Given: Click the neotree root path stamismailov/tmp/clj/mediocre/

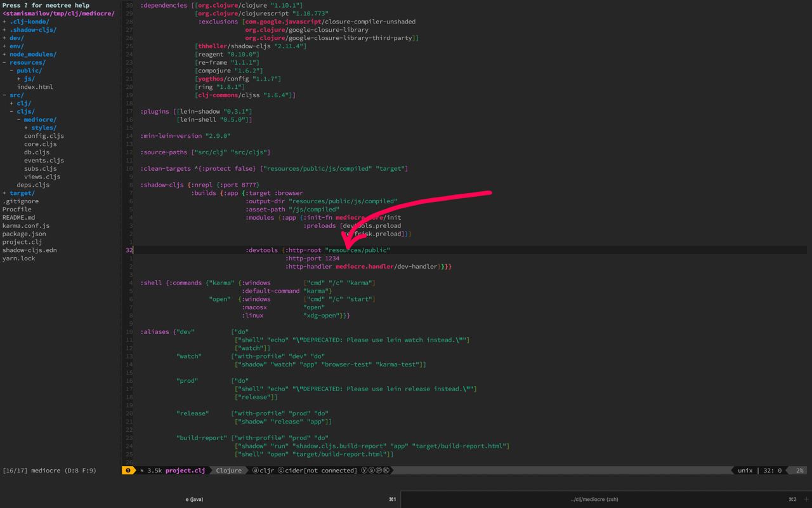Looking at the screenshot, I should [58, 13].
